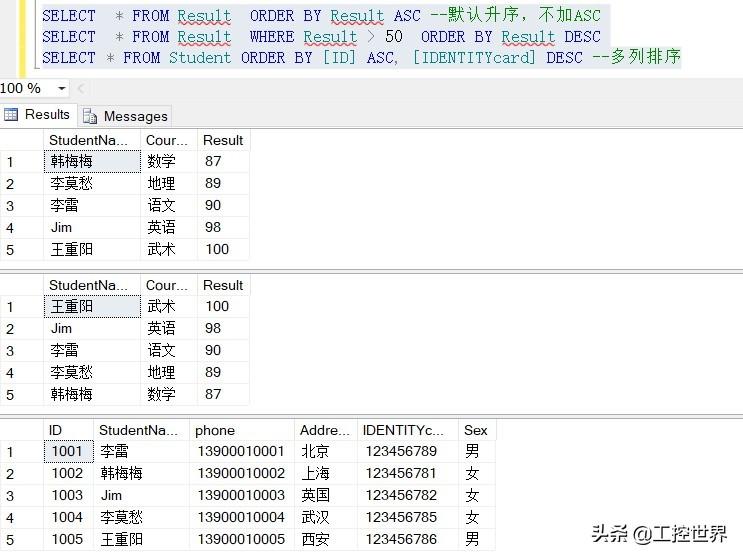Image resolution: width=743 pixels, height=559 pixels.
Task: Click the first SELECT line ordering Result ASC
Action: 321,16
